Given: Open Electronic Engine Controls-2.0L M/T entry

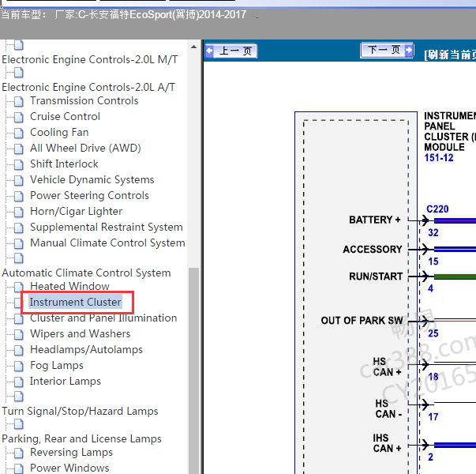Looking at the screenshot, I should [89, 59].
